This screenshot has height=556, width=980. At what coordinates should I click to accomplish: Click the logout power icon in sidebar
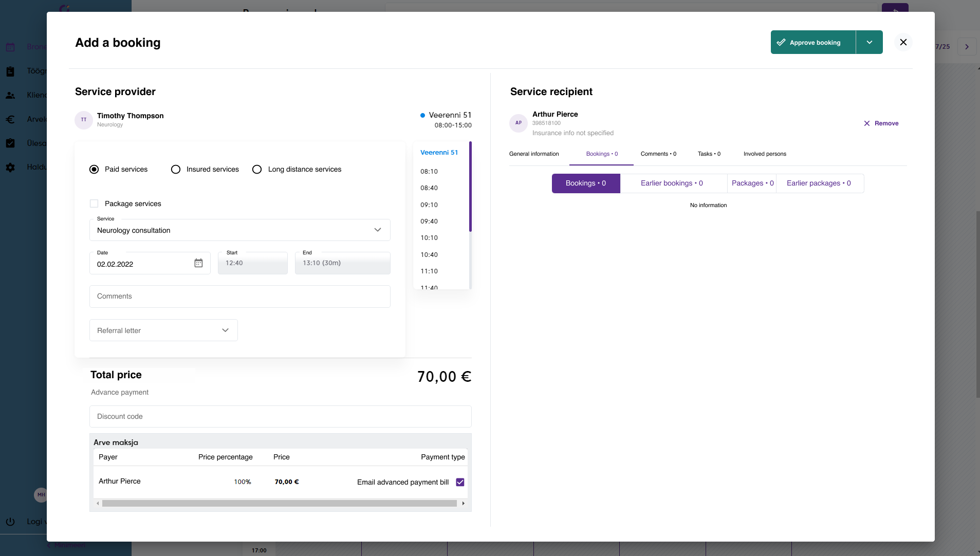click(x=11, y=522)
